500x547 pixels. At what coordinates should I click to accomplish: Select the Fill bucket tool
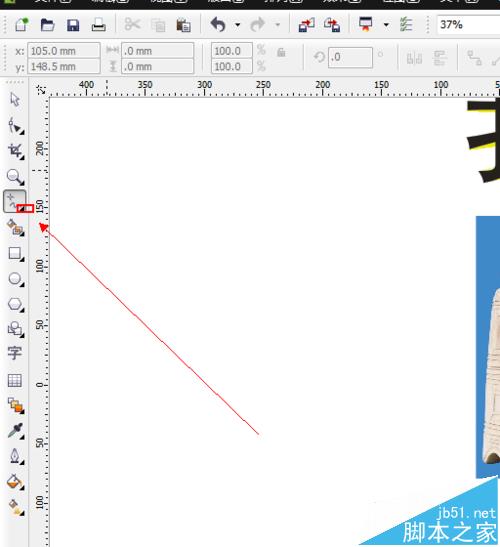pyautogui.click(x=15, y=482)
